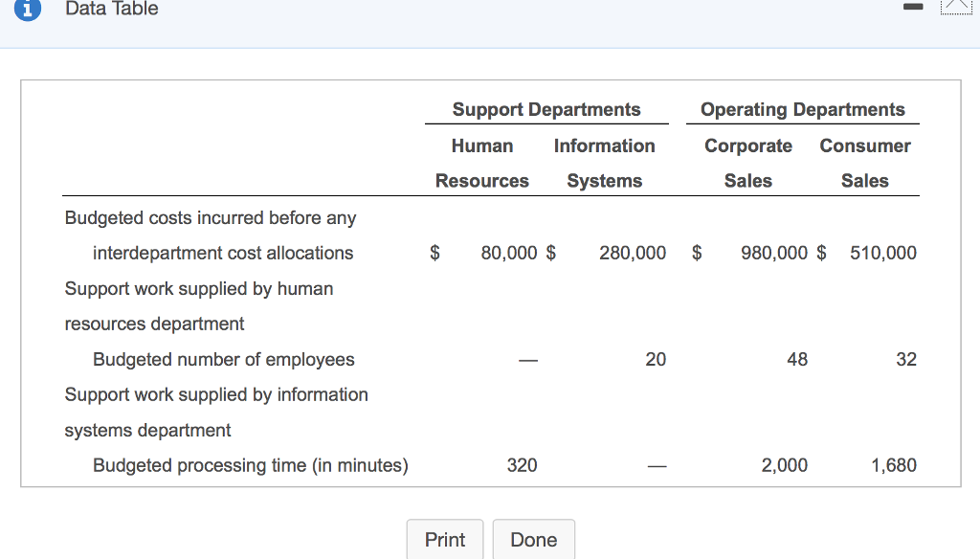Click the processing time 320 cell

click(x=522, y=465)
